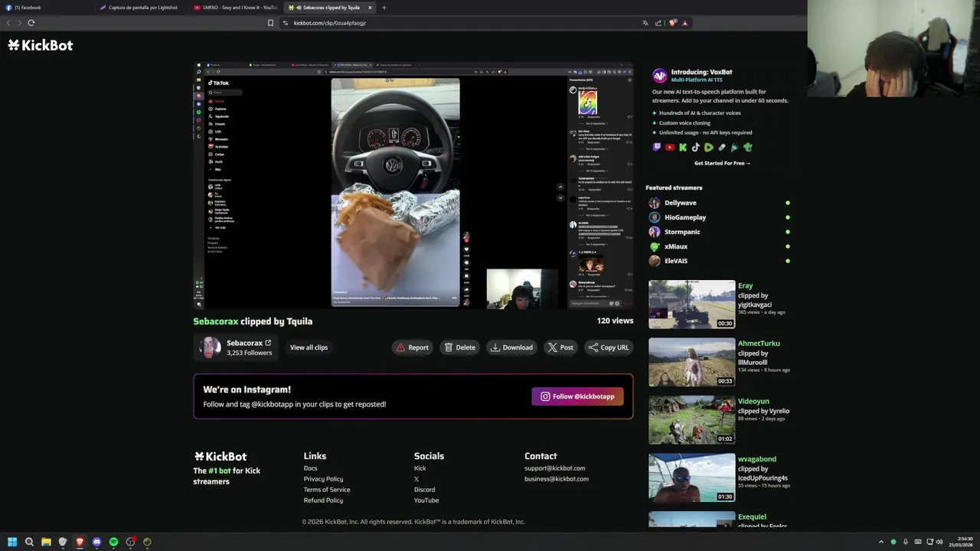Open the Refund Policy footer link

click(x=323, y=500)
